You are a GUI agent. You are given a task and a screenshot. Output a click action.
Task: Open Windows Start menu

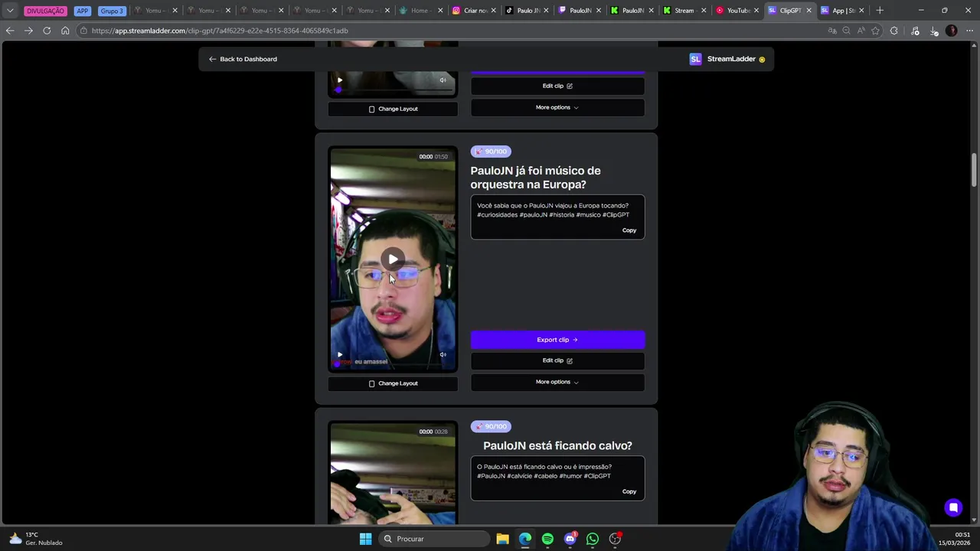(365, 539)
